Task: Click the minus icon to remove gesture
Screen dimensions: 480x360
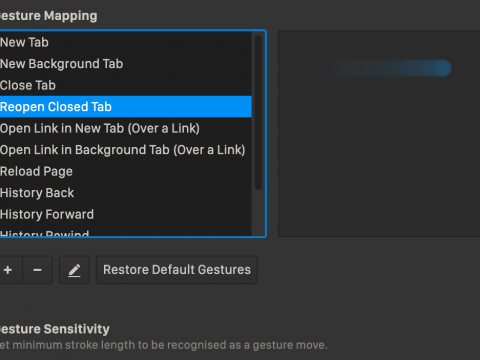Action: point(38,270)
